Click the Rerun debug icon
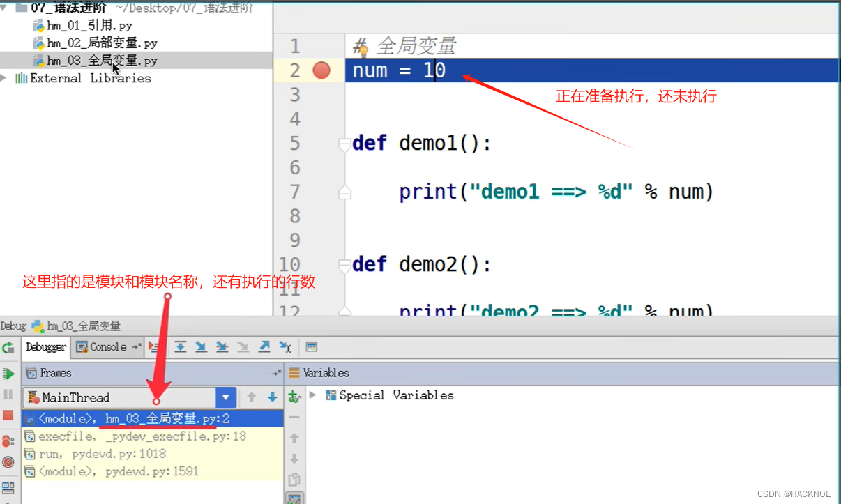Screen dimensions: 841x504 (x=8, y=348)
